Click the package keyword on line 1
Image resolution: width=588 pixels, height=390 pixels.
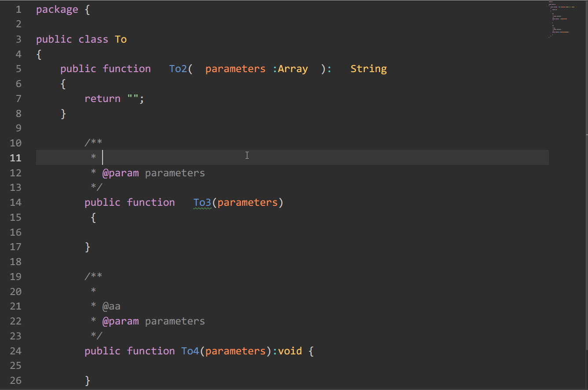tap(57, 10)
